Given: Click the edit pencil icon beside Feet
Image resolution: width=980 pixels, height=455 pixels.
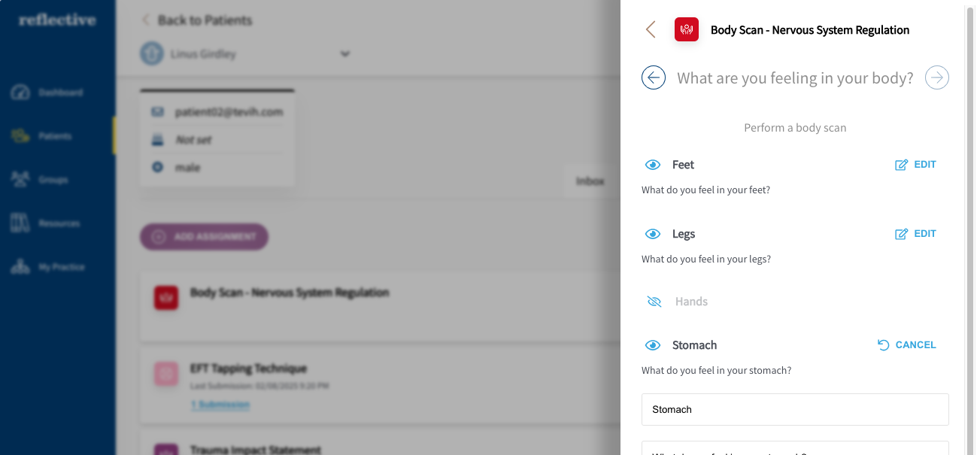Looking at the screenshot, I should 900,164.
